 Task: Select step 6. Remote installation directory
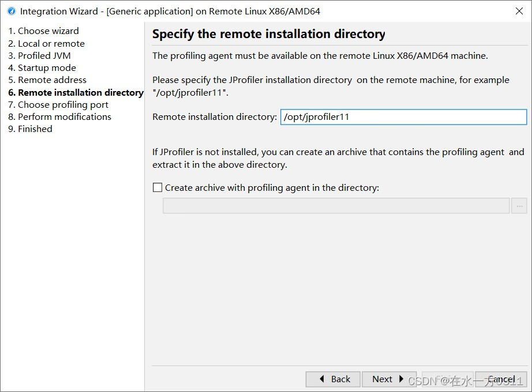click(x=76, y=93)
